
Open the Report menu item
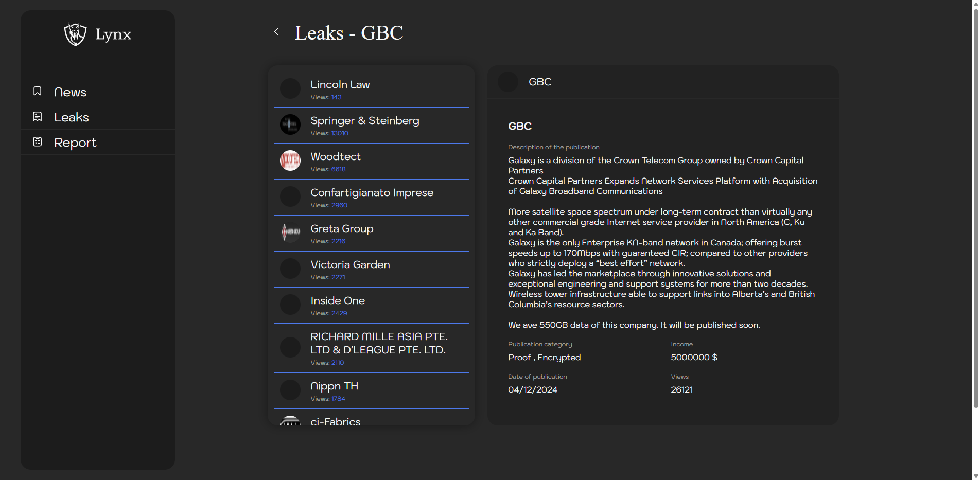[x=75, y=143]
